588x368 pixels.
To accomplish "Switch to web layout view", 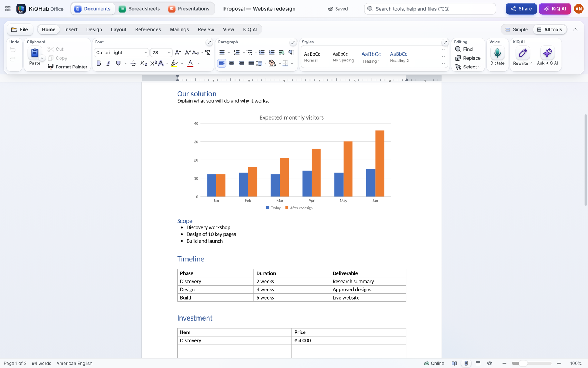I will pyautogui.click(x=478, y=363).
